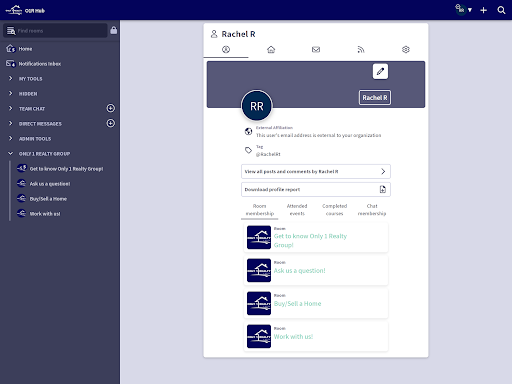This screenshot has width=512, height=384.
Task: Click in the Find rooms search field
Action: (x=55, y=31)
